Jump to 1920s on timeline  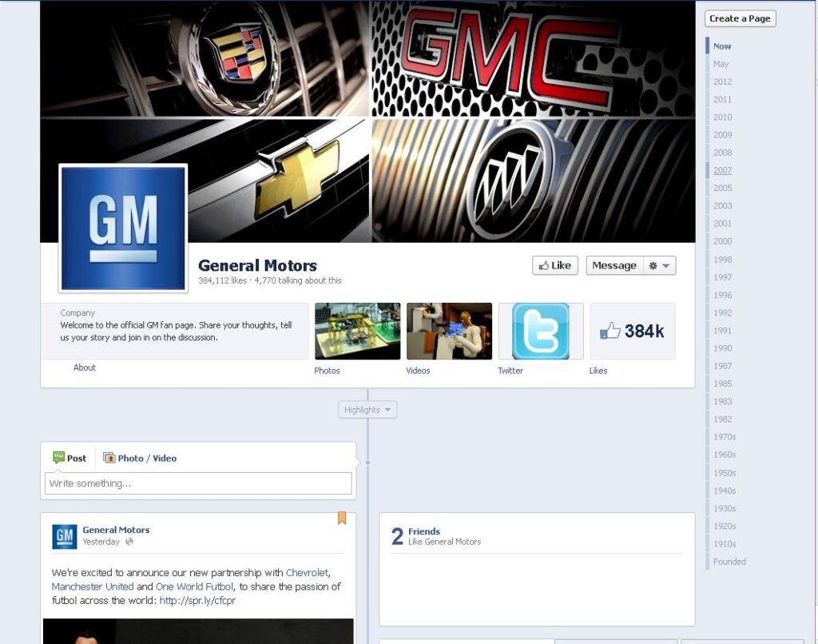coord(725,526)
